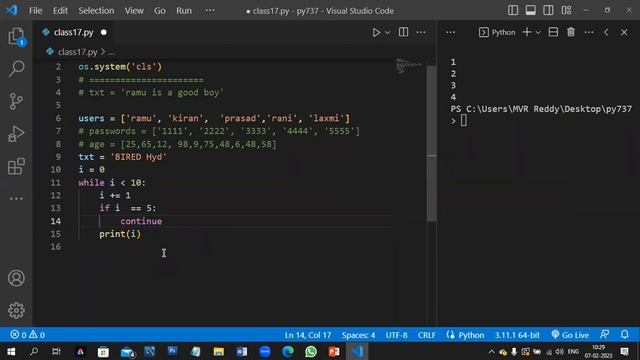
Task: Change indentation via Spaces: 4
Action: tap(358, 335)
